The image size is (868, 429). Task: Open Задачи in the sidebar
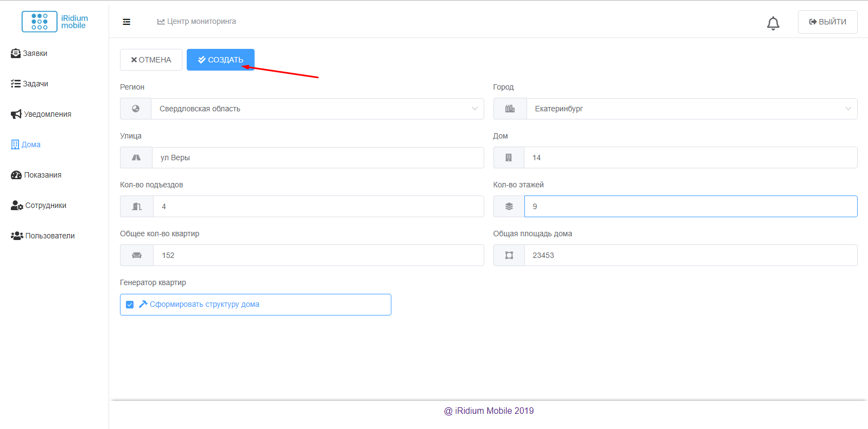click(30, 84)
